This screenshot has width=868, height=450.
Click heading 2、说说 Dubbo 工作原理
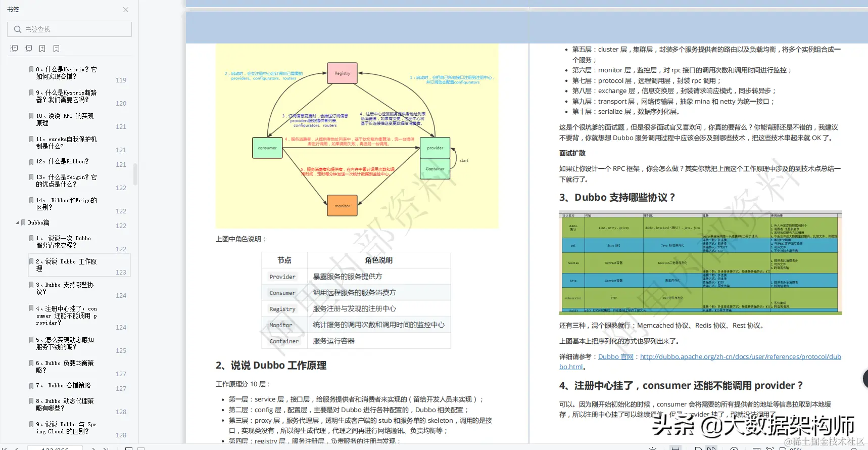click(271, 366)
